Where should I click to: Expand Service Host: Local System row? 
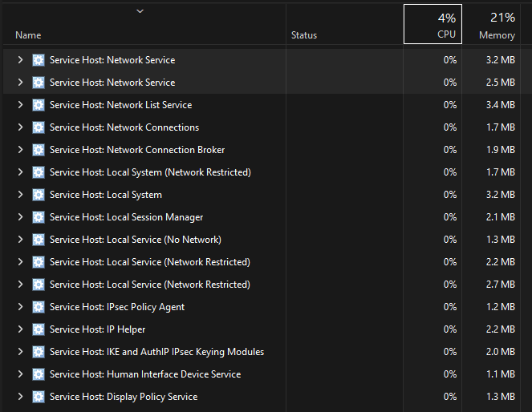20,195
